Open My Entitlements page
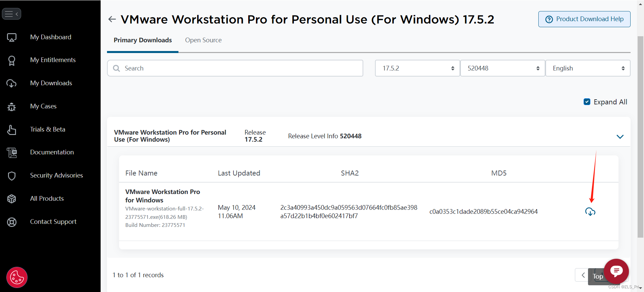Screen dimensions: 644x292 point(53,60)
